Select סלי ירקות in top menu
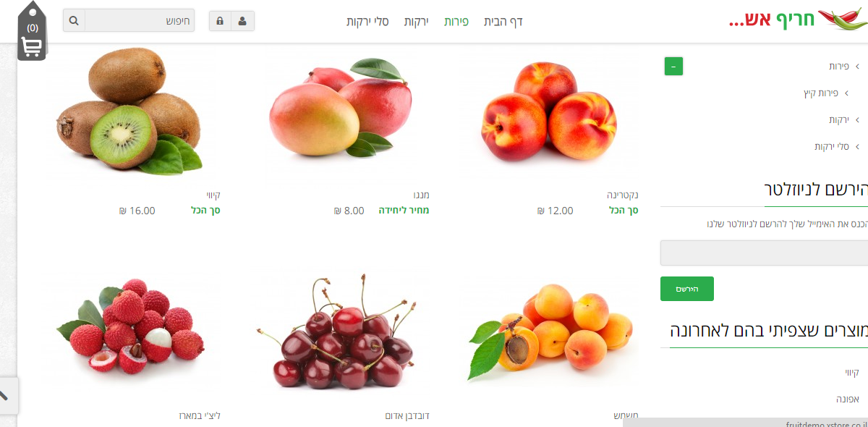 (x=367, y=22)
